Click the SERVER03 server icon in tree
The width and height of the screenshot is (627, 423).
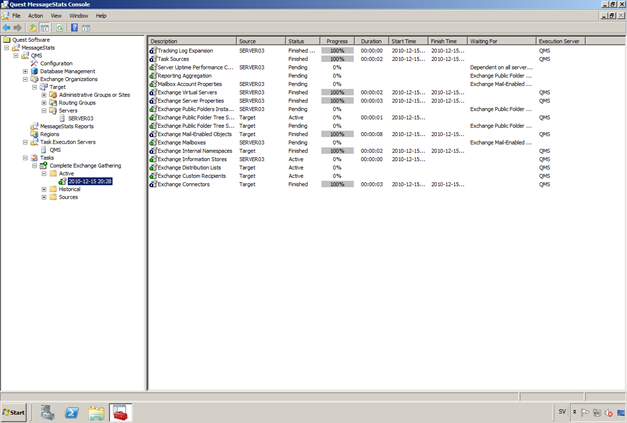pos(62,118)
